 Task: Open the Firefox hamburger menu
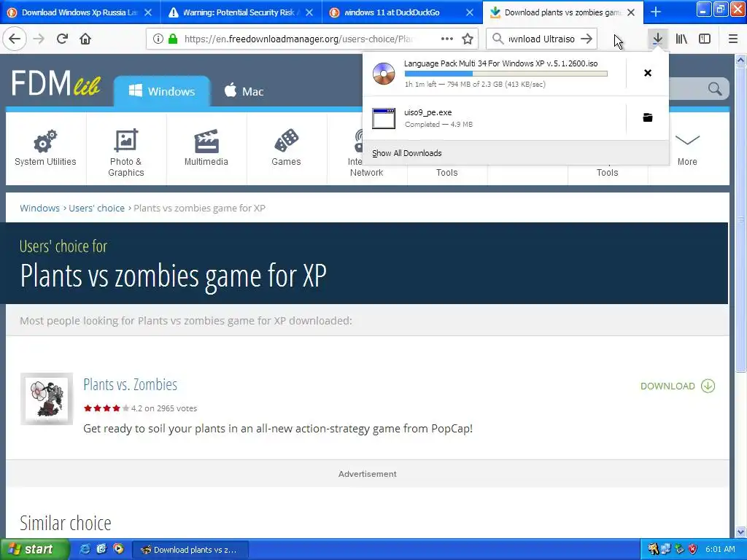[732, 39]
